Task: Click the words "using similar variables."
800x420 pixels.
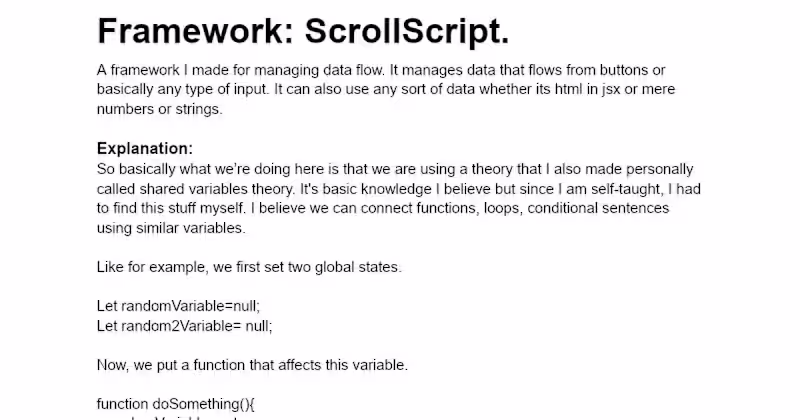Action: point(171,228)
